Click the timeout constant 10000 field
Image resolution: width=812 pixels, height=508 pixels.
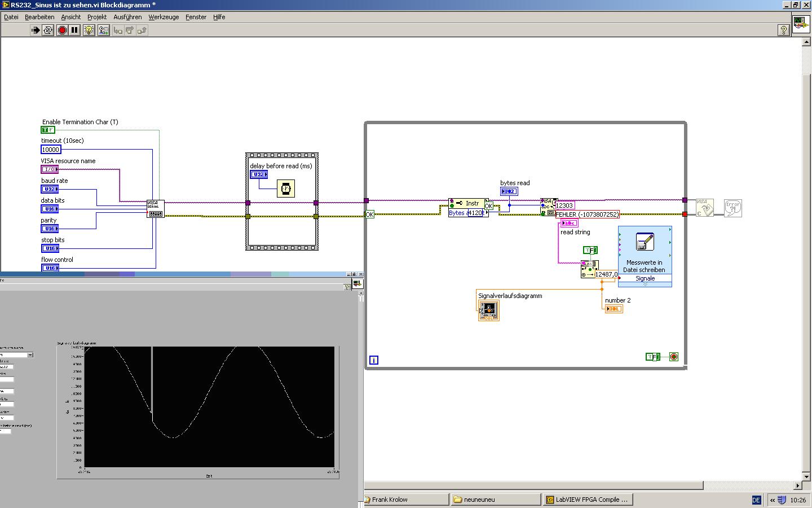pyautogui.click(x=50, y=150)
